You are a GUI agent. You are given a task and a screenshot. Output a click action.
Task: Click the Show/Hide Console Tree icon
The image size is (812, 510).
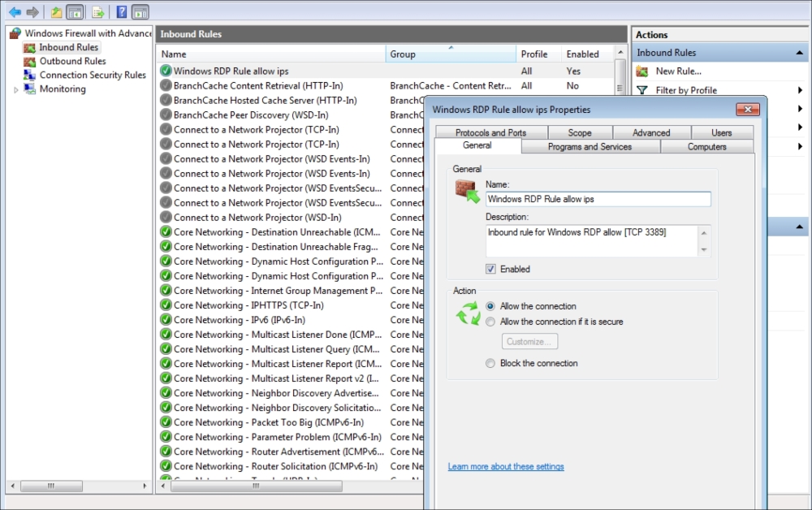(x=75, y=12)
